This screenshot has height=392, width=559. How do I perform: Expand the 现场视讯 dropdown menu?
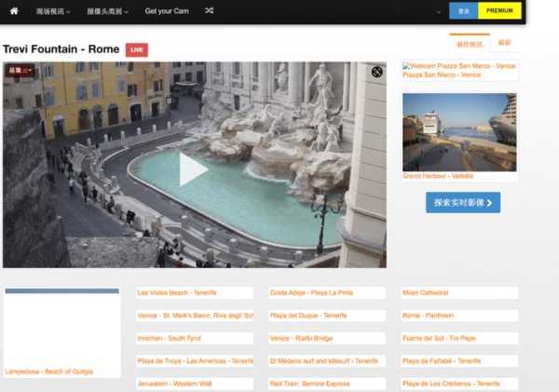point(53,11)
